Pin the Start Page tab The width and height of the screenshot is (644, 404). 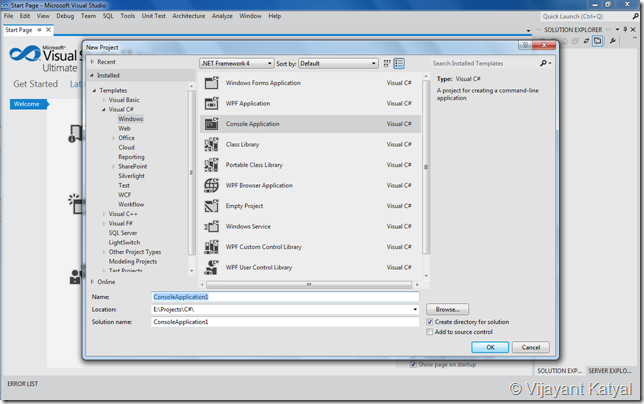click(x=39, y=30)
